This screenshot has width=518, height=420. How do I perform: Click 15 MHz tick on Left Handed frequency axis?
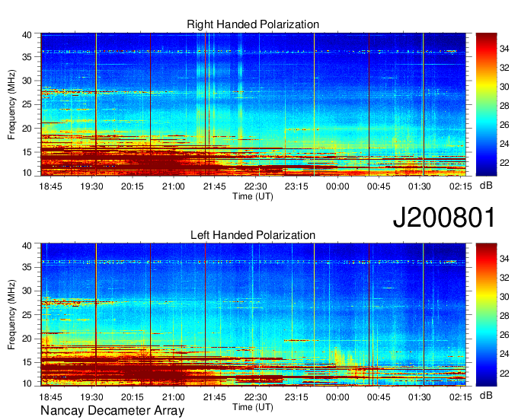click(x=27, y=362)
